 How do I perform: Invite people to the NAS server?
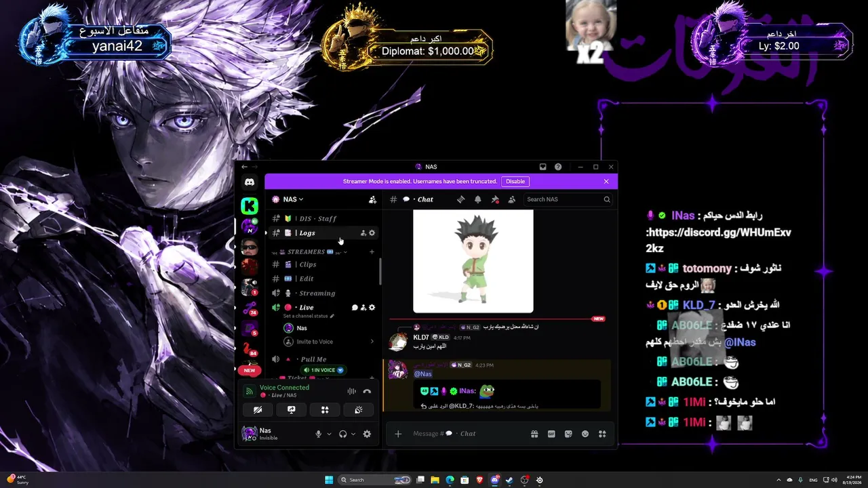point(372,199)
